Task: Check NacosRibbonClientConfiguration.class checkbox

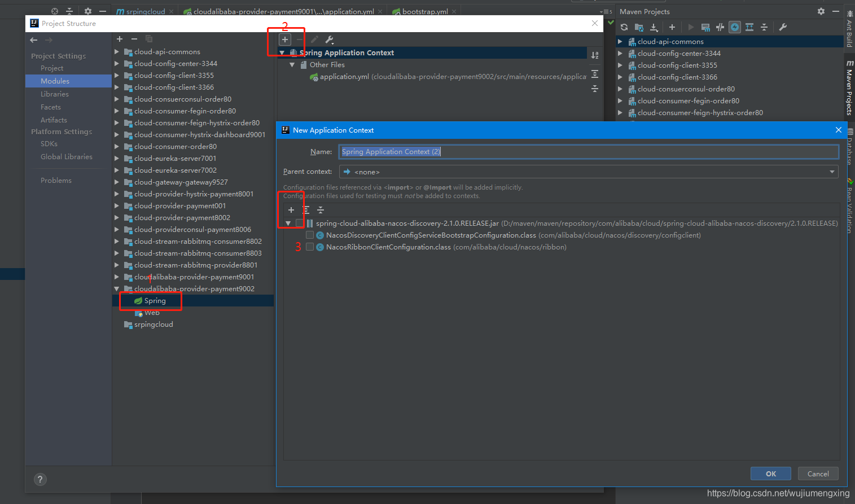Action: coord(309,247)
